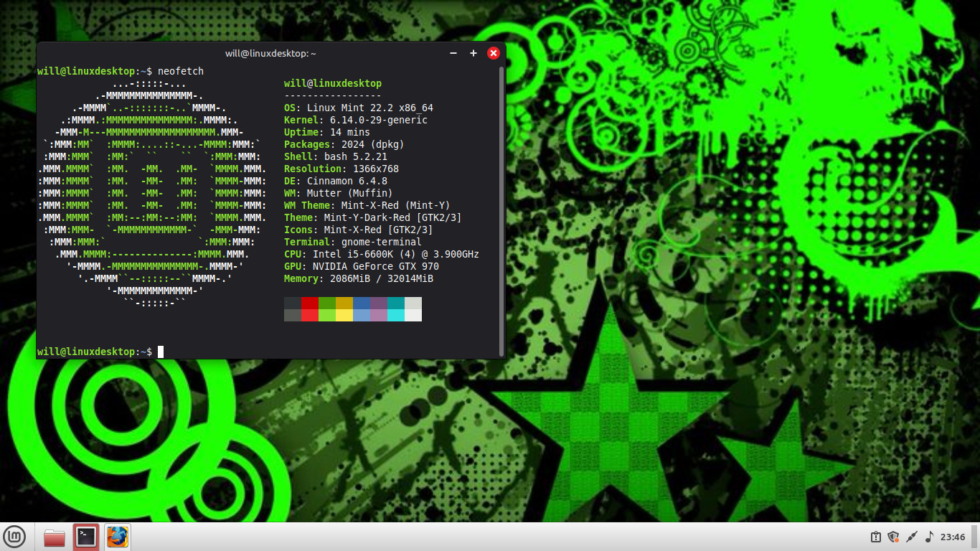
Task: Focus the empty command prompt cursor line
Action: [x=287, y=352]
